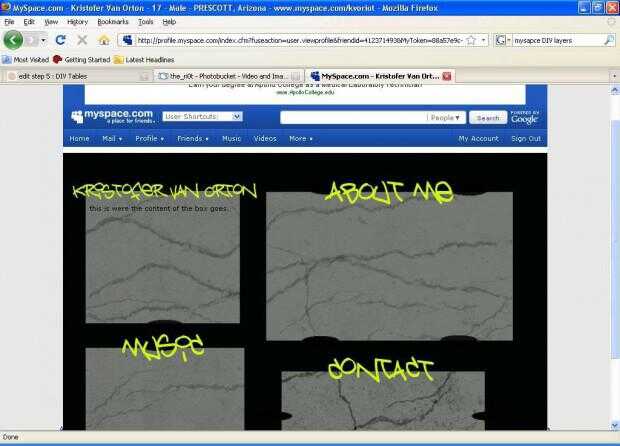Expand the More nav menu
This screenshot has width=620, height=446.
click(x=301, y=139)
